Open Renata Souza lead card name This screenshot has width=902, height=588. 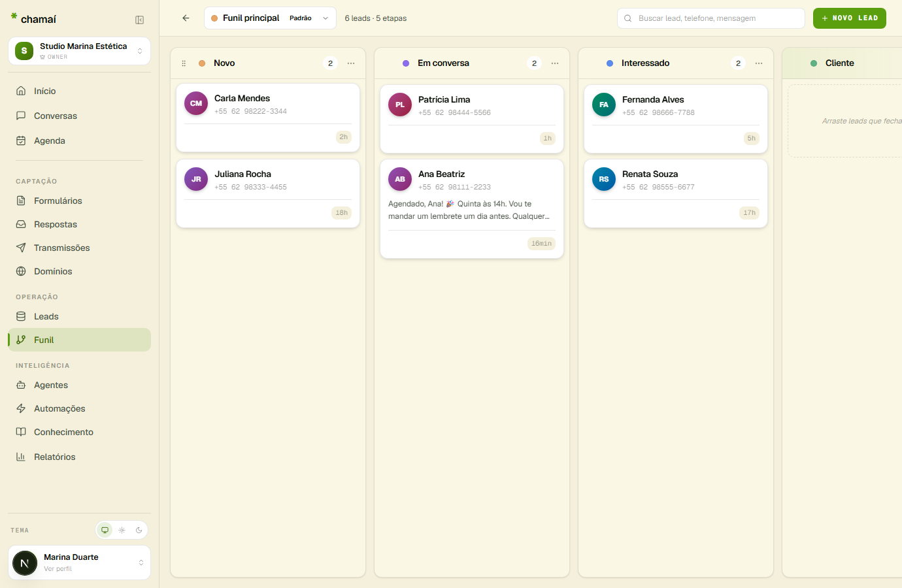click(650, 174)
